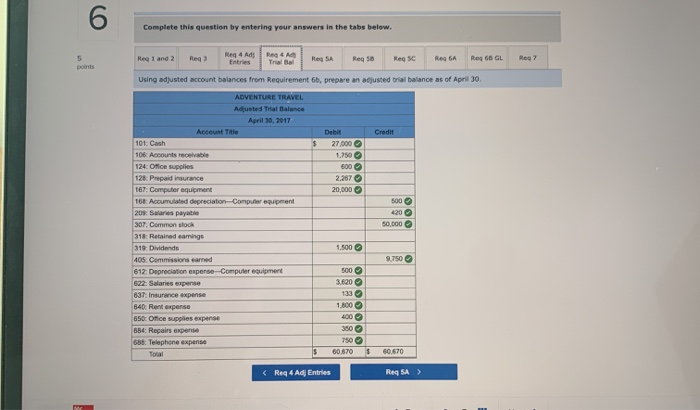Viewport: 700px width, 410px height.
Task: Open the Req 6A tab
Action: 446,58
